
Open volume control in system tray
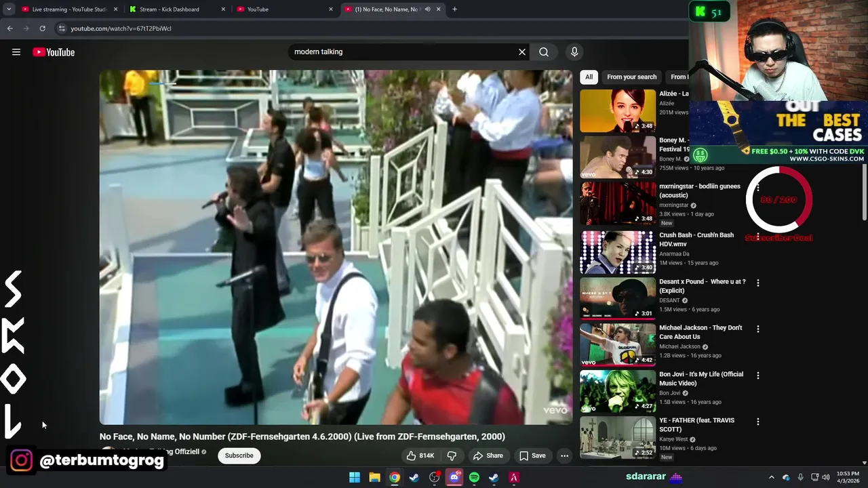pyautogui.click(x=826, y=477)
